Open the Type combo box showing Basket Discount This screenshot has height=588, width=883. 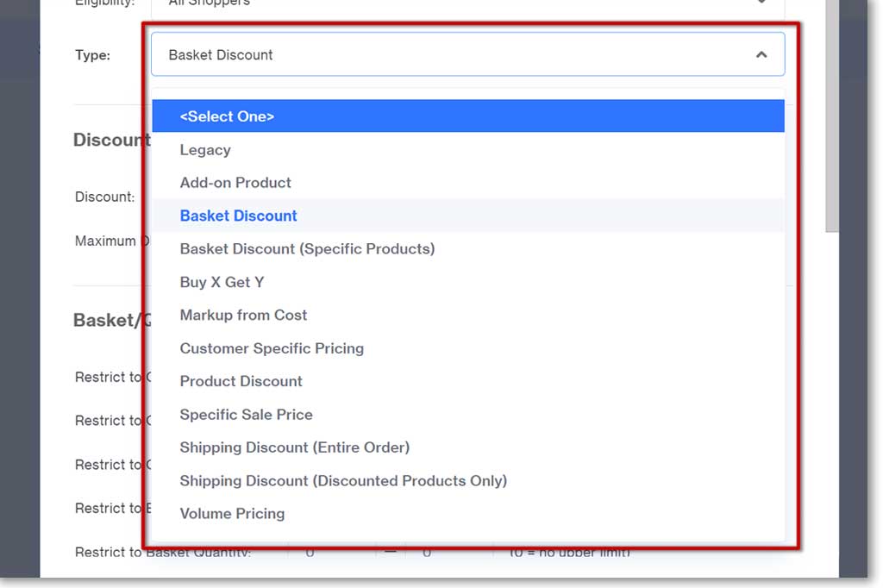coord(467,54)
